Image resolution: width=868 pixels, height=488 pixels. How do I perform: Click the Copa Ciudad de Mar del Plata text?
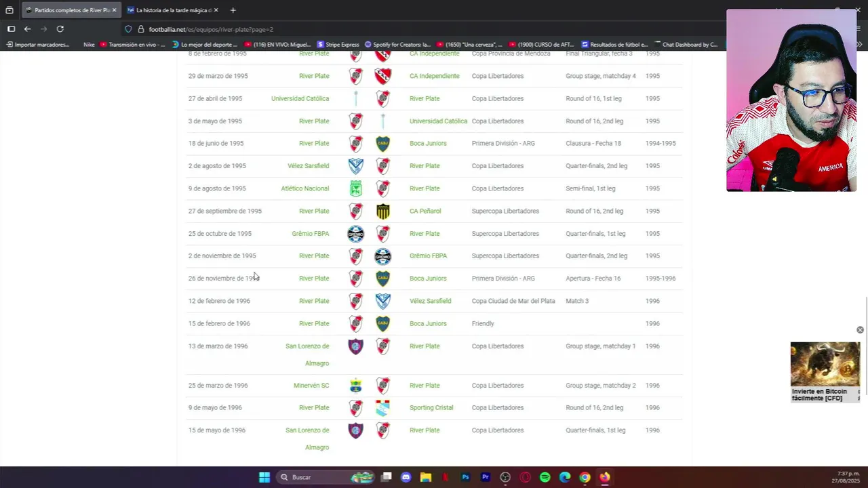[x=513, y=301]
